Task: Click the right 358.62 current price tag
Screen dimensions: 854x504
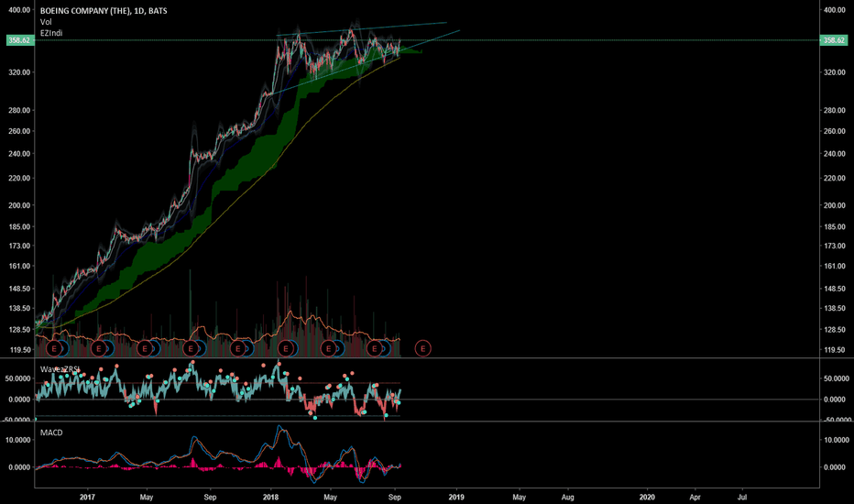Action: (834, 40)
